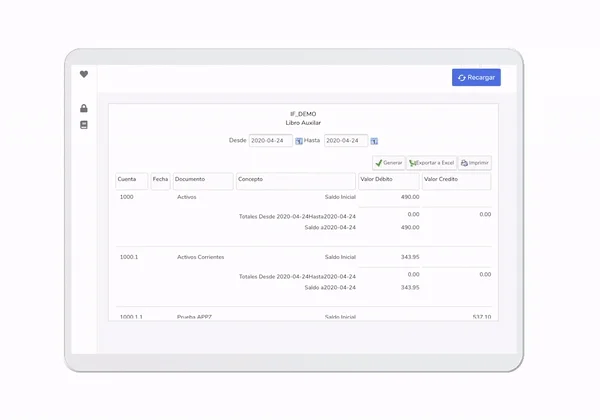Click the Concepto column header

tap(296, 181)
